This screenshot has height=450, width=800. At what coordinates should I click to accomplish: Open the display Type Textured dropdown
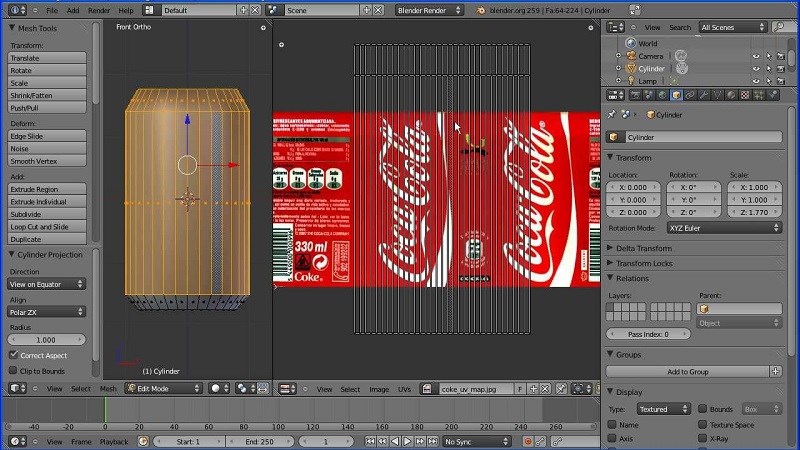pyautogui.click(x=663, y=409)
